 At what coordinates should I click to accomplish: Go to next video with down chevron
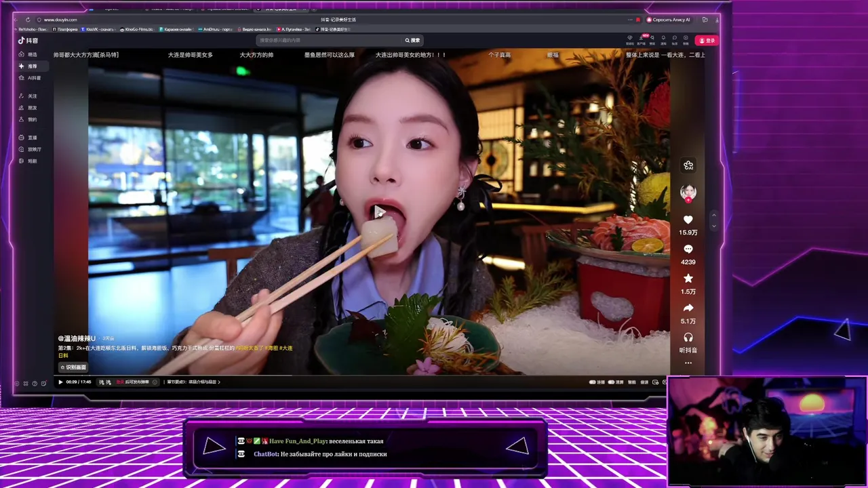coord(713,226)
